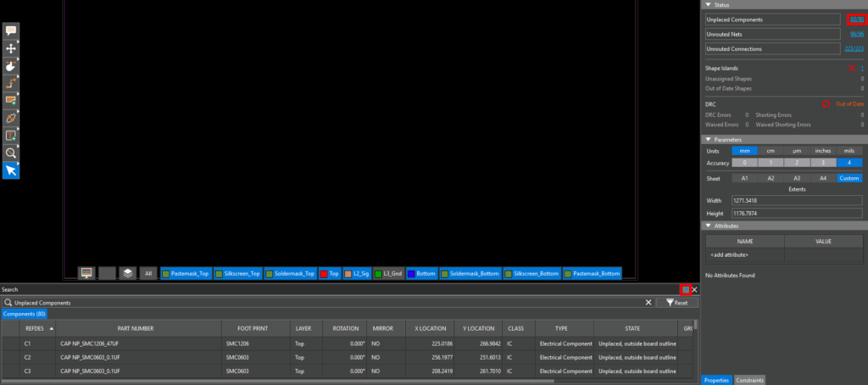Set units to µm
Image resolution: width=868 pixels, height=385 pixels.
point(797,151)
